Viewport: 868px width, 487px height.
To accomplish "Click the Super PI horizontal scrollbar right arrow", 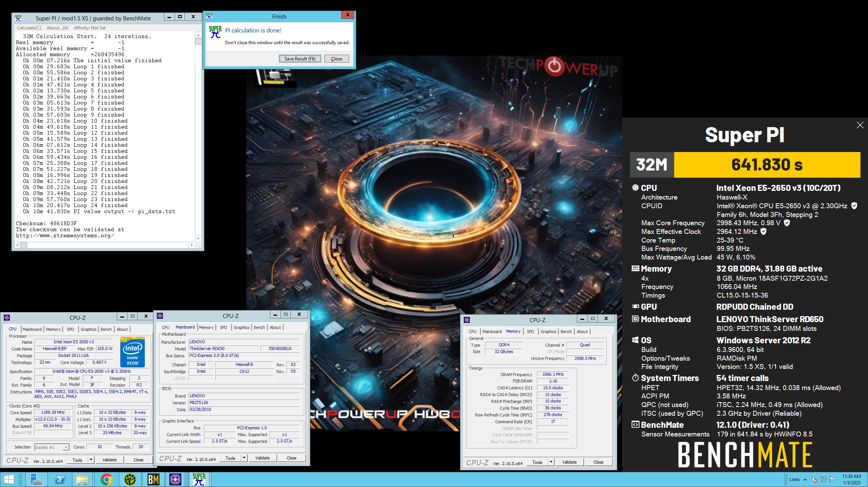I will click(x=192, y=245).
